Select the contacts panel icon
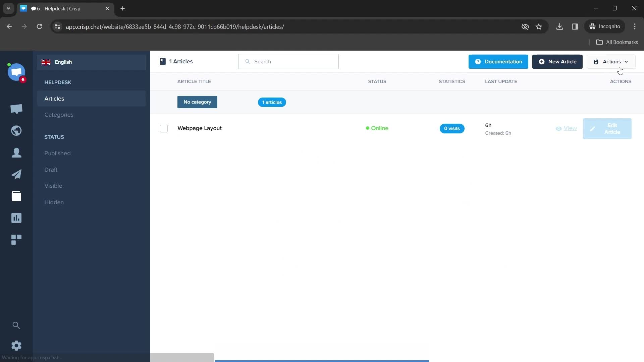Image resolution: width=644 pixels, height=362 pixels. (16, 153)
